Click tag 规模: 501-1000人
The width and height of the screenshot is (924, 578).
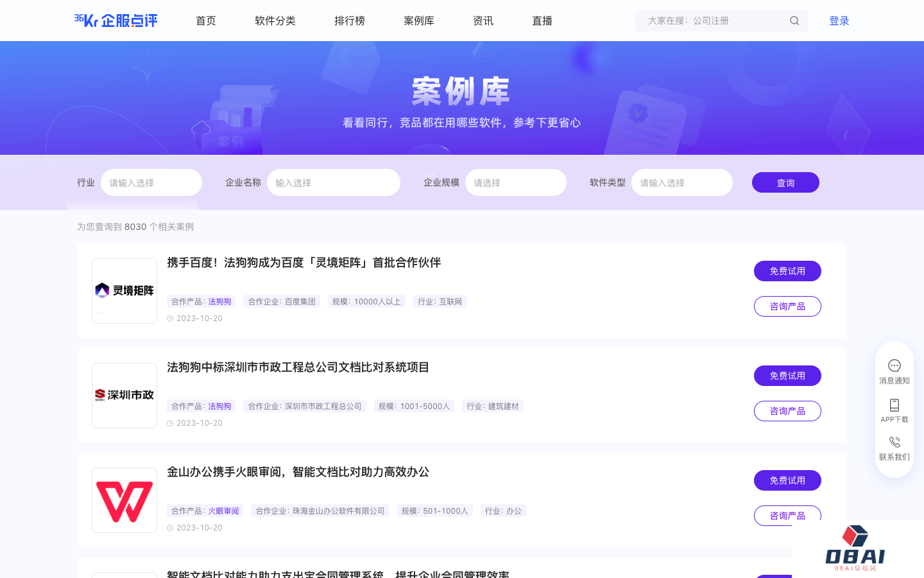point(435,511)
